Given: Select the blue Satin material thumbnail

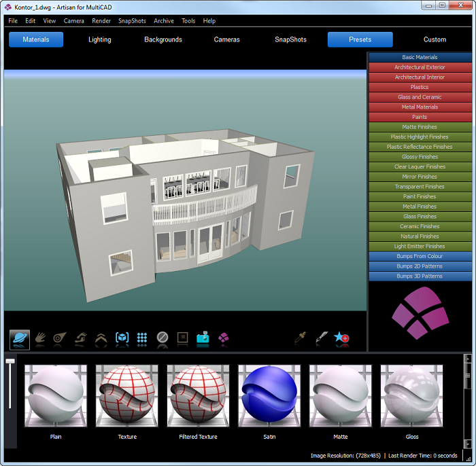Looking at the screenshot, I should coord(269,395).
